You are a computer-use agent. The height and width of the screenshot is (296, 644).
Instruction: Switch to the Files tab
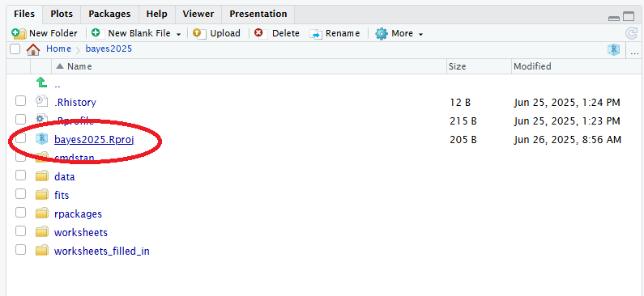[23, 14]
